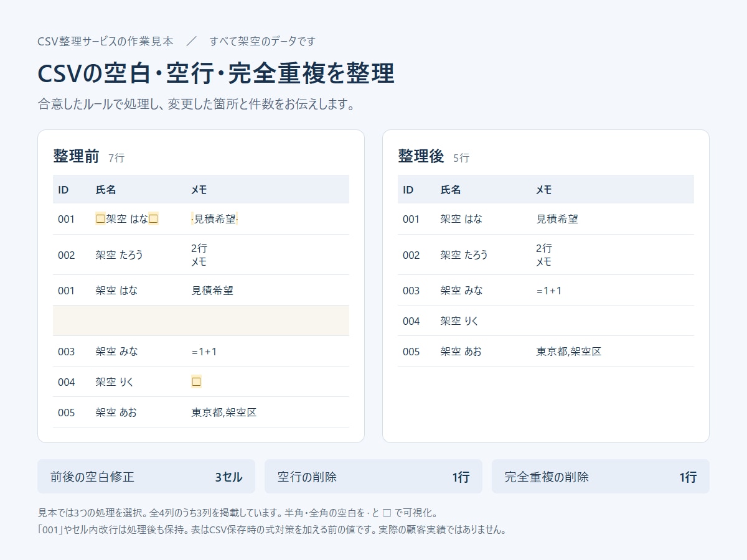747x560 pixels.
Task: Click the "前後の空白修正" summary label
Action: click(x=92, y=477)
